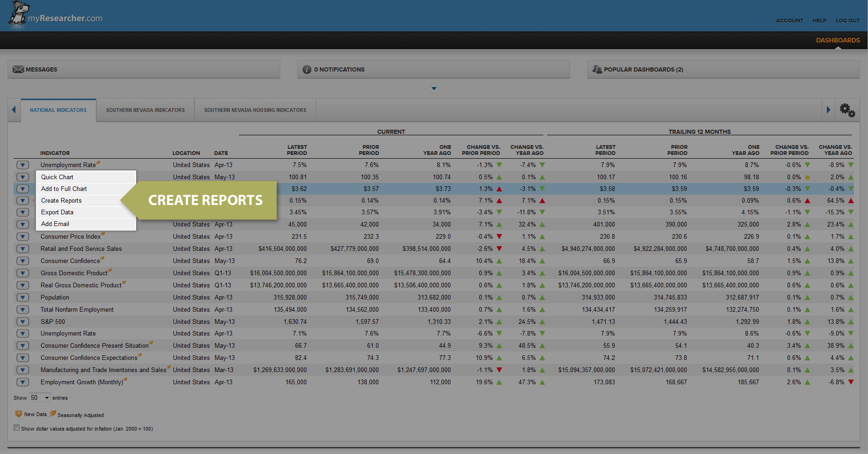The image size is (868, 454).
Task: Click the Seasonally Adjusted leaf legend icon
Action: [x=53, y=414]
